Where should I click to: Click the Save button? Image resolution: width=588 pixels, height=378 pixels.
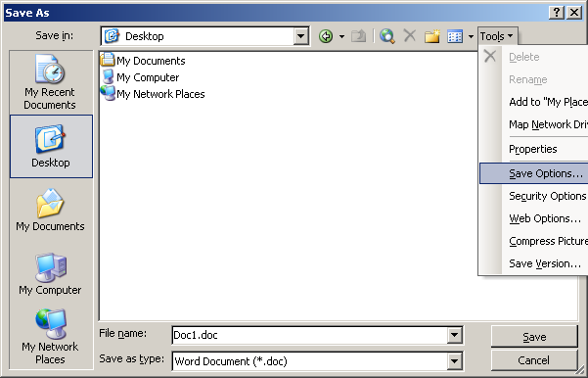(x=534, y=337)
